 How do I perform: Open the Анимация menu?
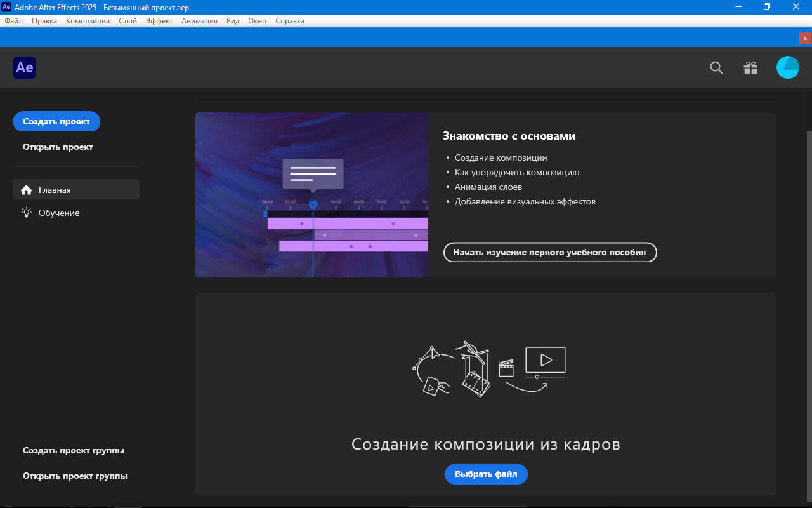[x=199, y=21]
